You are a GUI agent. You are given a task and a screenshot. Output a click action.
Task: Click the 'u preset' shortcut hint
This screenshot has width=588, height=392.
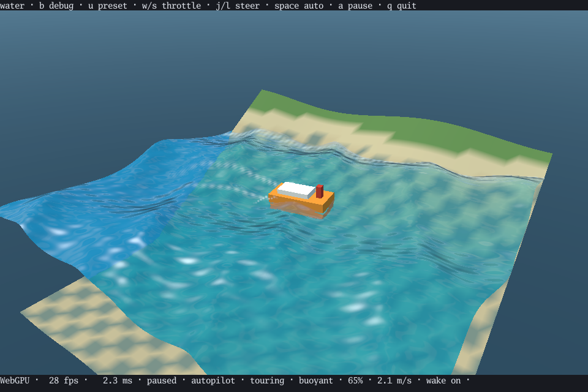108,6
